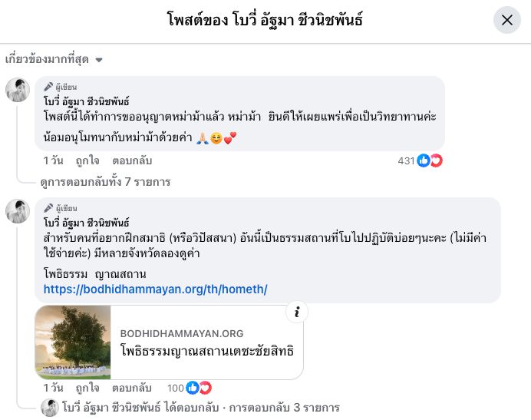The height and width of the screenshot is (420, 531).
Task: Like the first comment with ถูกใจ
Action: click(x=87, y=160)
